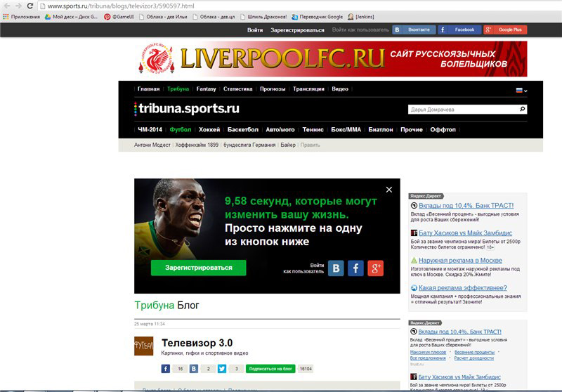Click the Телевизор 3.0 blog avatar
The height and width of the screenshot is (392, 562).
click(x=144, y=346)
